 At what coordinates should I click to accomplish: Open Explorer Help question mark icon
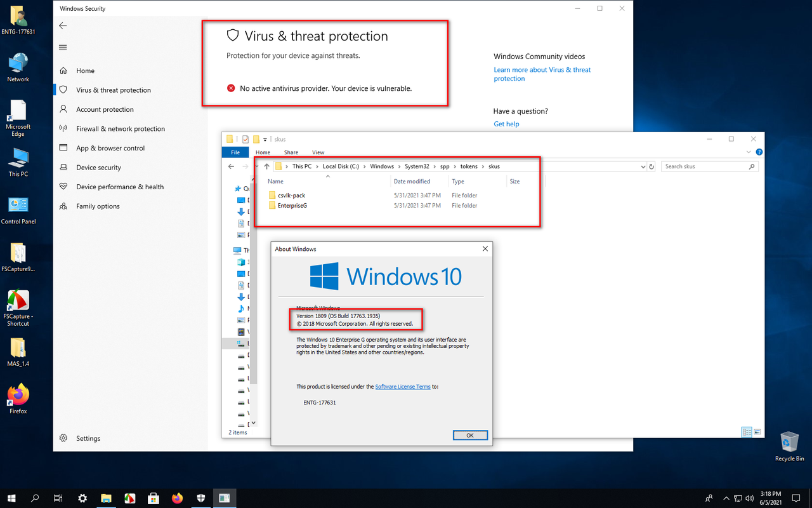pos(759,152)
